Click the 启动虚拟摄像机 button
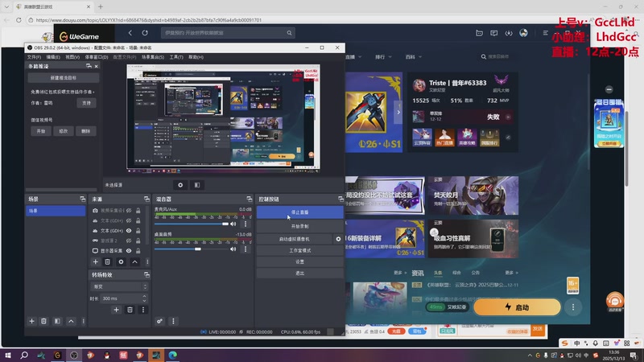The width and height of the screenshot is (644, 362). coord(294,238)
